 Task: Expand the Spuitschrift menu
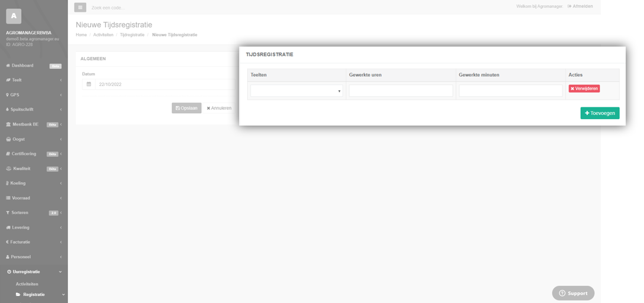(34, 110)
